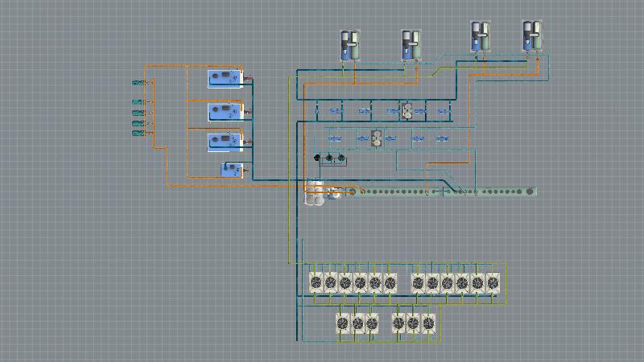The width and height of the screenshot is (644, 362).
Task: Click the leftmost black circulation pump
Action: tap(317, 158)
